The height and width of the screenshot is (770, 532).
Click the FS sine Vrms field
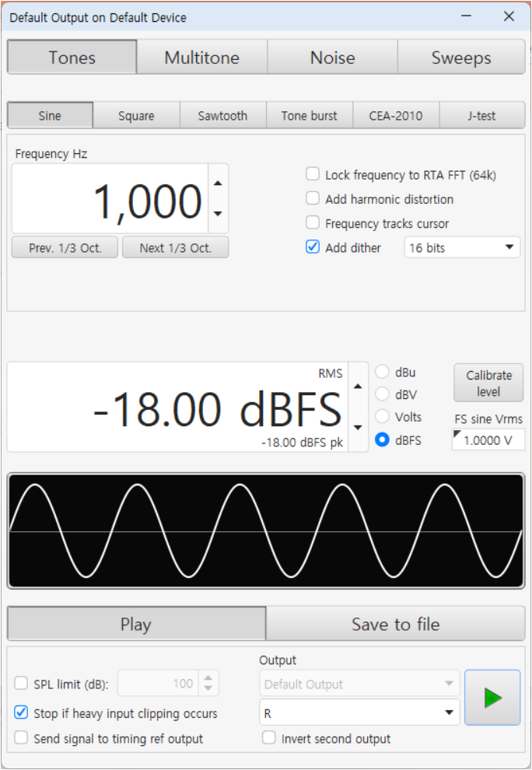tap(488, 440)
